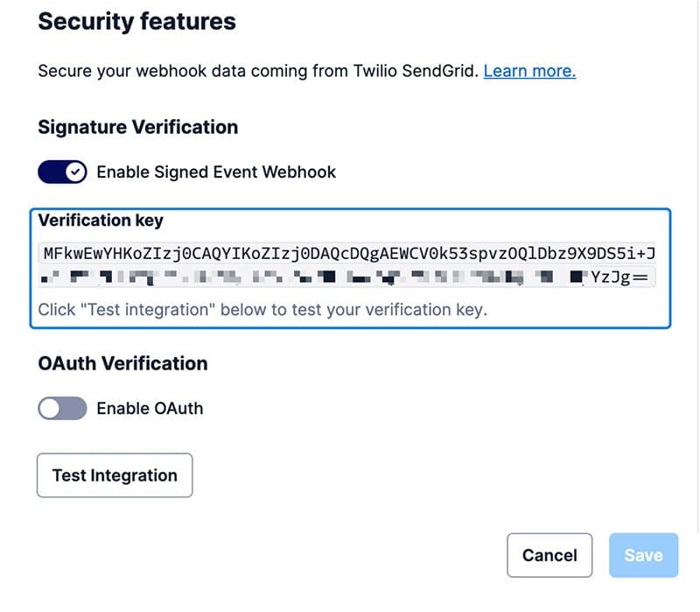Select the Verification key text field

pyautogui.click(x=350, y=267)
